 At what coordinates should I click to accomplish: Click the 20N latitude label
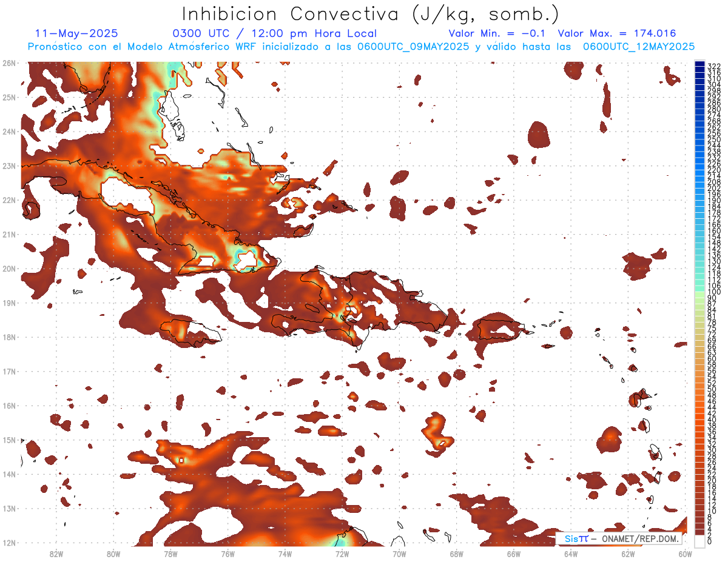(8, 269)
